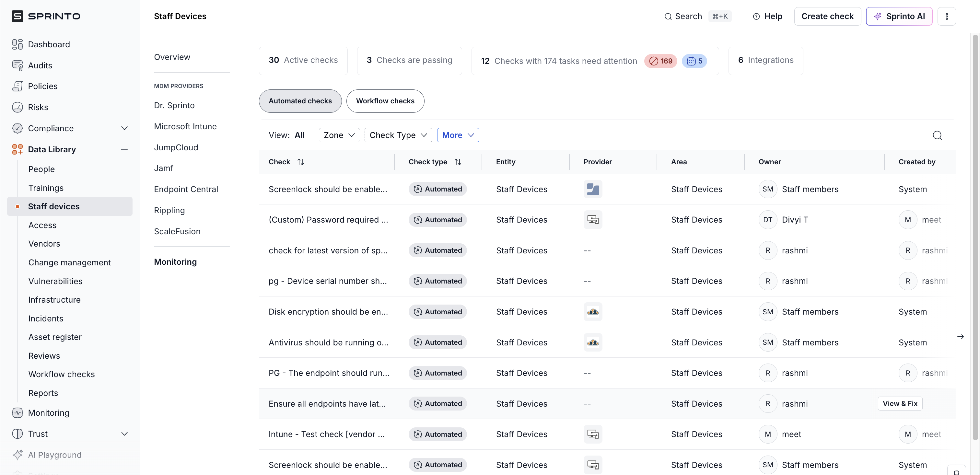Viewport: 980px width, 475px height.
Task: Click the Create check button
Action: click(x=827, y=16)
